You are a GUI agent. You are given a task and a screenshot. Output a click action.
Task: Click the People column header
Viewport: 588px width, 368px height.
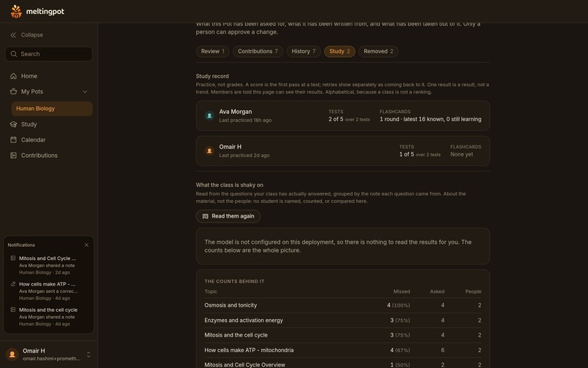(473, 292)
